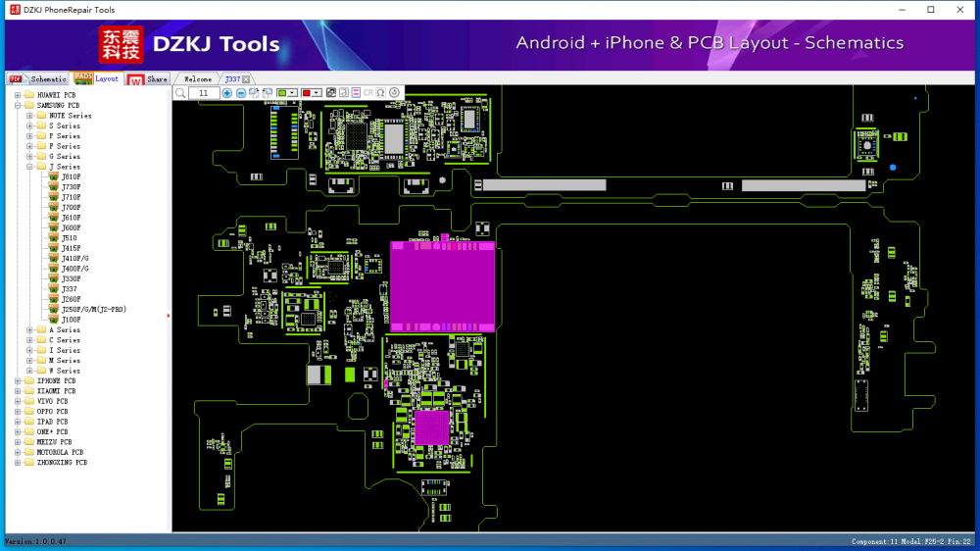
Task: Click the CR toolbar button
Action: pyautogui.click(x=368, y=93)
